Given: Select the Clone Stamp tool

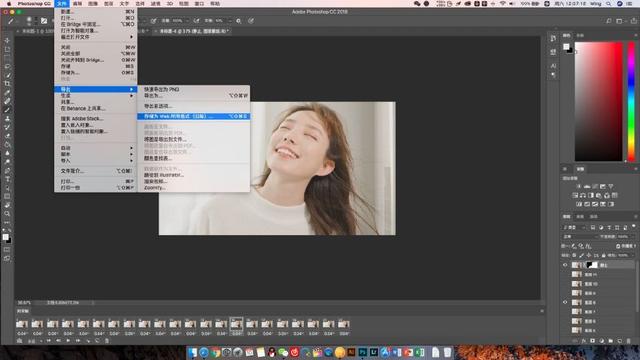Looking at the screenshot, I should pyautogui.click(x=7, y=118).
